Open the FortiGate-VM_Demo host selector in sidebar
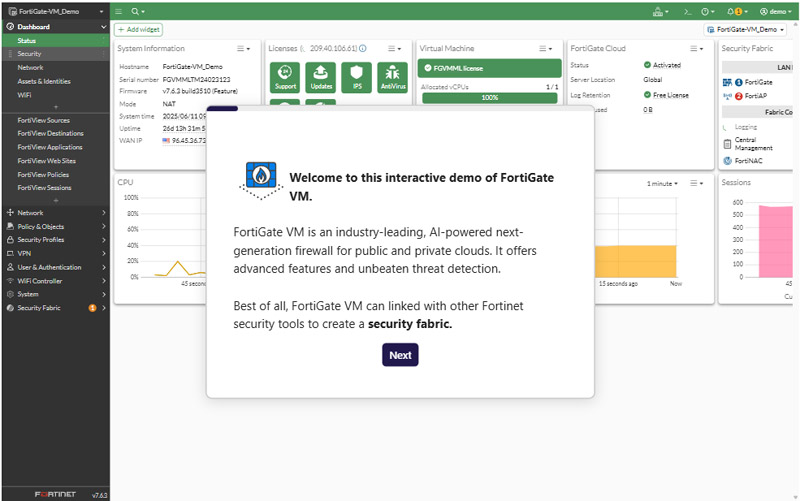The width and height of the screenshot is (800, 501). pyautogui.click(x=56, y=11)
